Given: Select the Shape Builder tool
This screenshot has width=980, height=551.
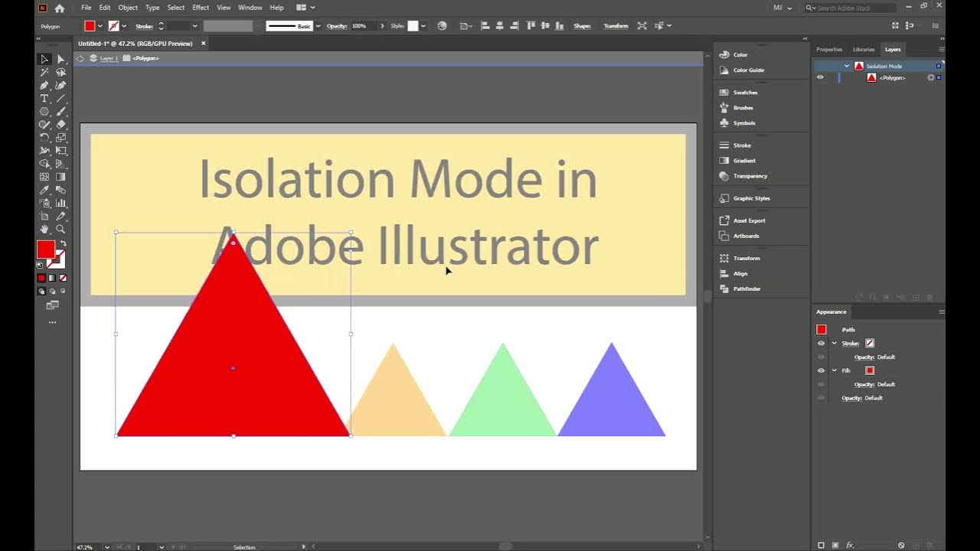Looking at the screenshot, I should pyautogui.click(x=44, y=164).
